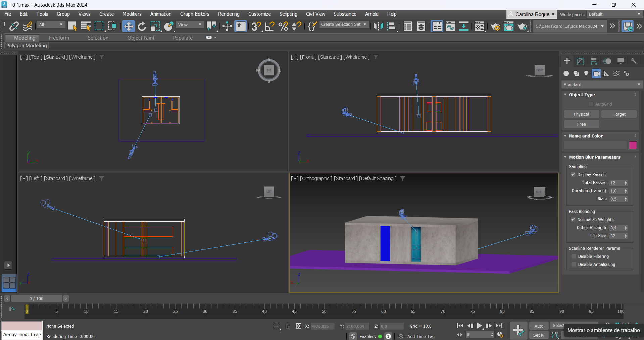Viewport: 644px width, 340px height.
Task: Open the pink object color swatch
Action: pos(633,145)
